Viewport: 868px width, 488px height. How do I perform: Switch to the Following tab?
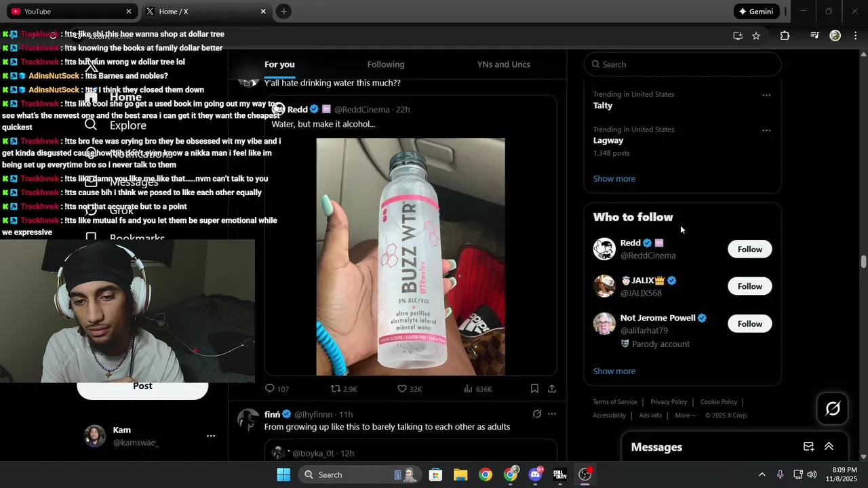[x=386, y=64]
